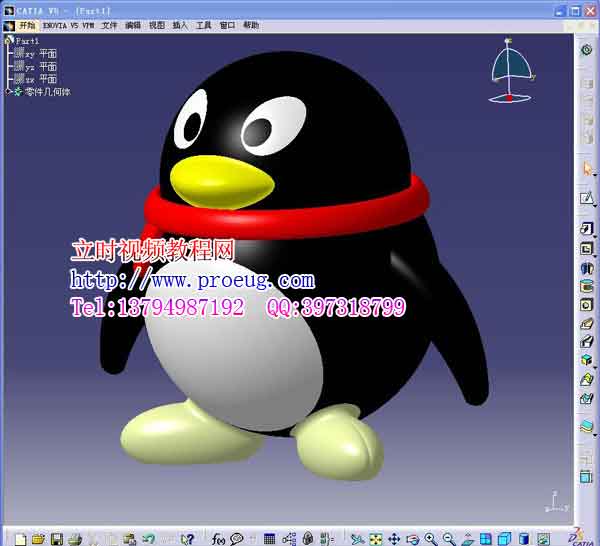This screenshot has width=600, height=546.
Task: Click the Rib sweep icon
Action: pyautogui.click(x=586, y=323)
